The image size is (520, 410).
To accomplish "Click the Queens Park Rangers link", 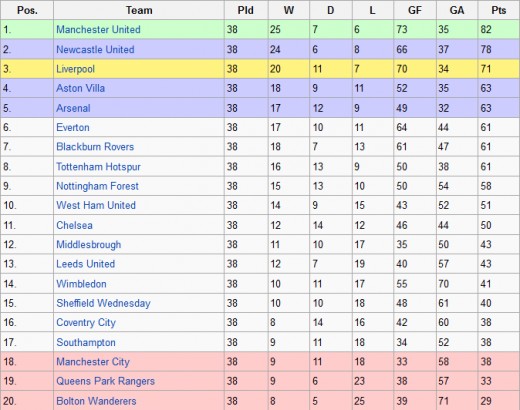I will pyautogui.click(x=106, y=381).
